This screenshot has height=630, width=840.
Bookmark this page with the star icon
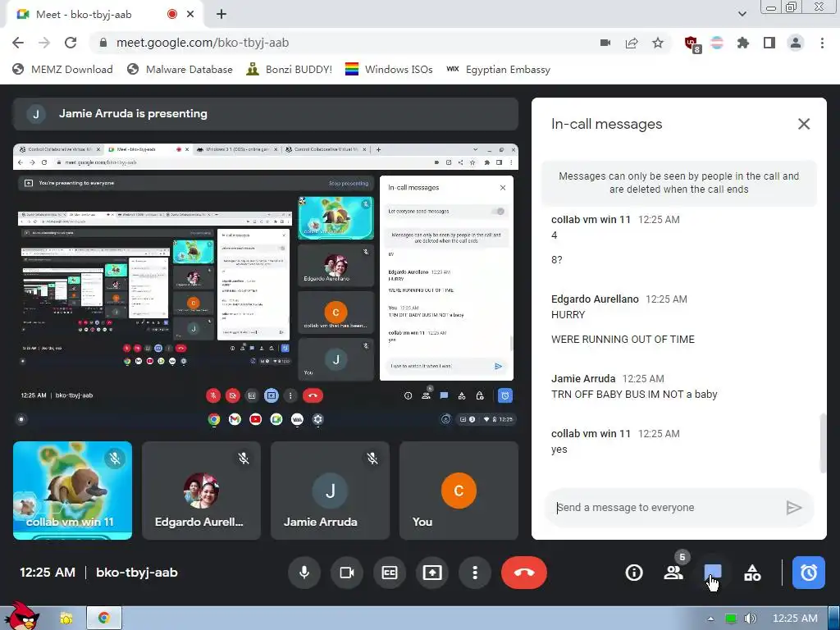[658, 43]
